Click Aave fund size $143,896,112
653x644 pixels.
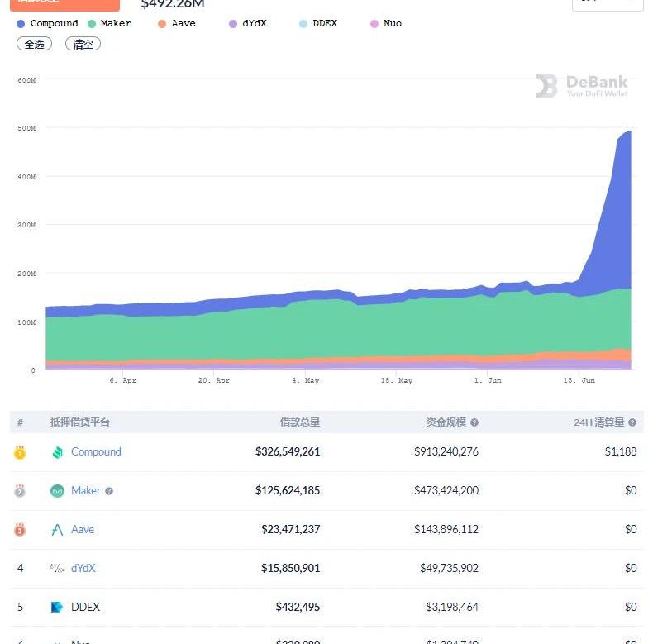pos(446,529)
